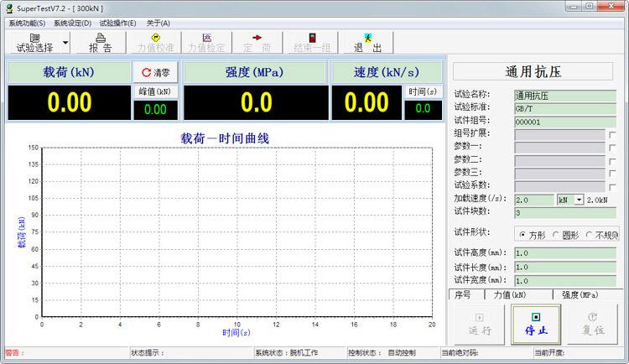Image resolution: width=629 pixels, height=364 pixels.
Task: Click the 运行 run button
Action: [x=480, y=324]
